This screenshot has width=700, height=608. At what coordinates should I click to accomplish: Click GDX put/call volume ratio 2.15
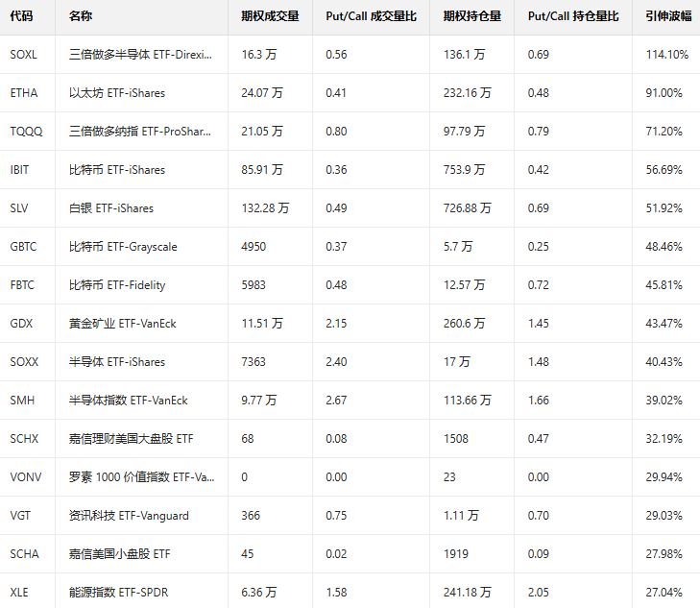click(336, 323)
